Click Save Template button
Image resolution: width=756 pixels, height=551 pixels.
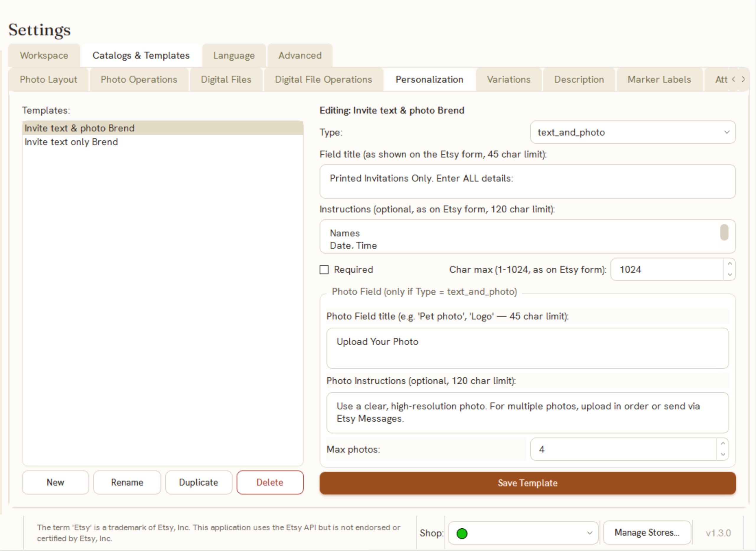pos(528,483)
